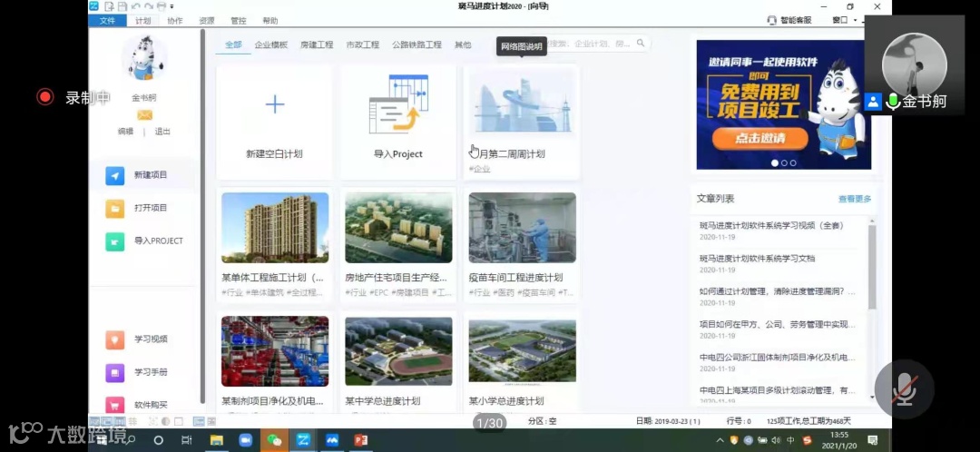
Task: Open the Zoom app in taskbar
Action: click(246, 440)
